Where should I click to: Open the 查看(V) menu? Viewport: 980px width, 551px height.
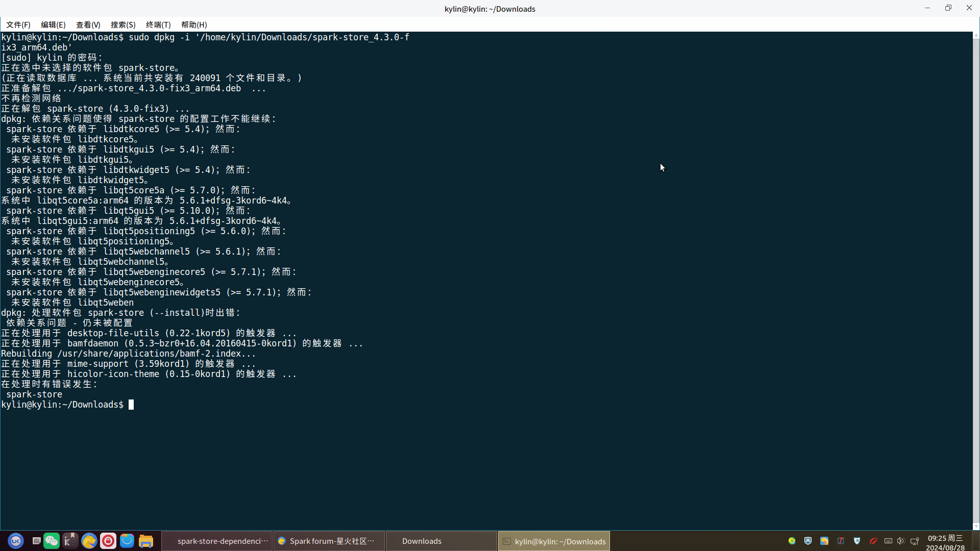pyautogui.click(x=88, y=24)
